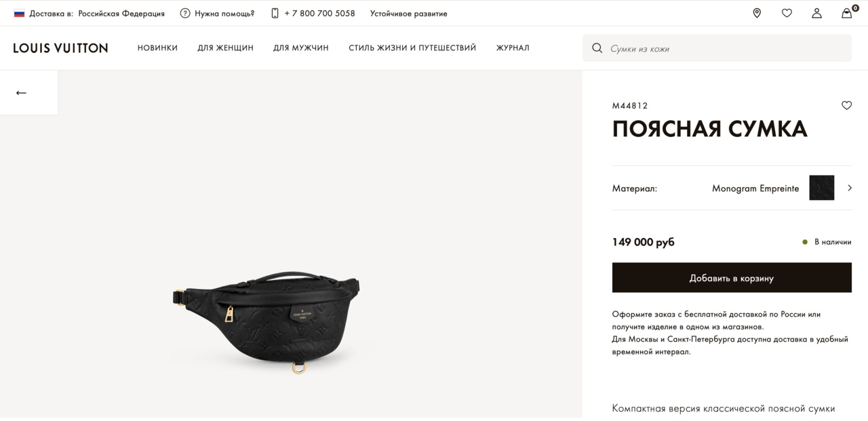Open the Для мужчин menu
Viewport: 868px width, 421px height.
300,48
